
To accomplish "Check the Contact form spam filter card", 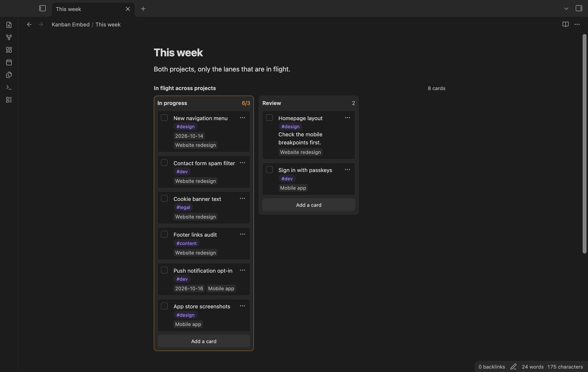I will pyautogui.click(x=164, y=163).
